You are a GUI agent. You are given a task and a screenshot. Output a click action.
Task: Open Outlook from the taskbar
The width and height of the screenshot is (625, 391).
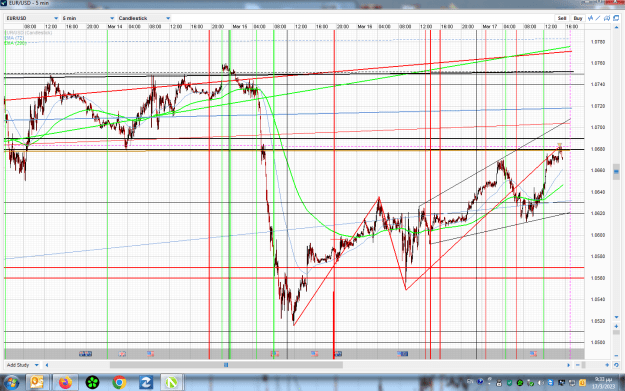(x=37, y=383)
